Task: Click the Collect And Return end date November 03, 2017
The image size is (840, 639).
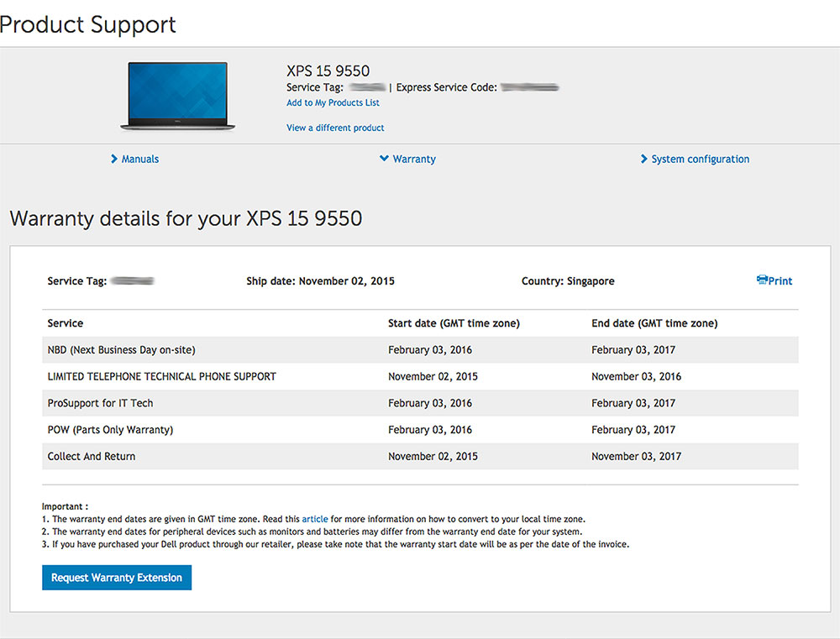Action: coord(637,456)
